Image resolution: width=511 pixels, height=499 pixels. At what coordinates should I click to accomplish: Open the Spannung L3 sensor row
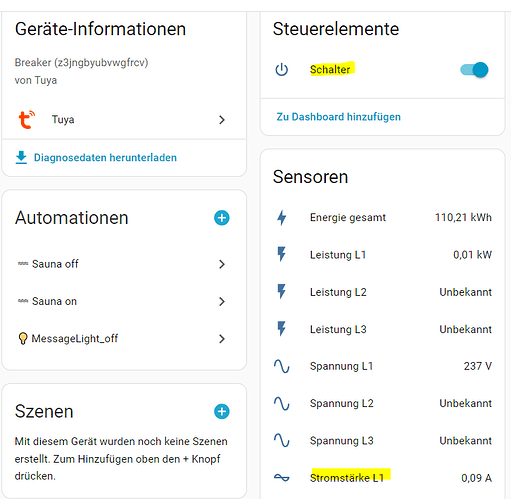pos(383,441)
